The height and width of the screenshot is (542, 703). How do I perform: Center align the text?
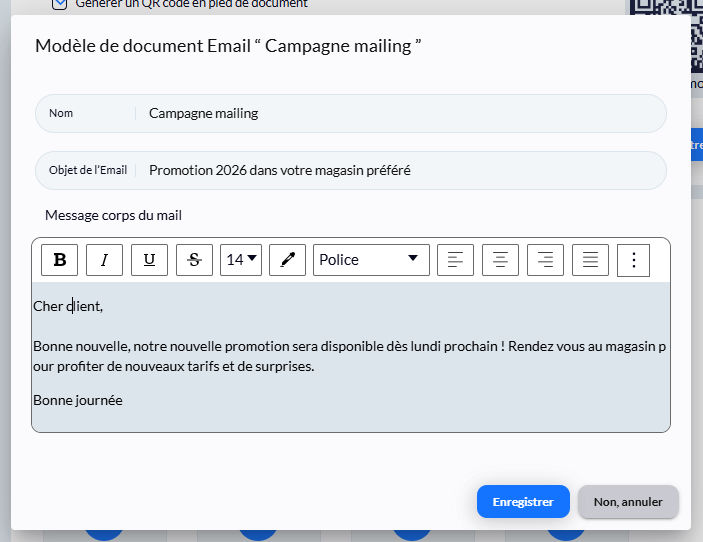tap(500, 260)
